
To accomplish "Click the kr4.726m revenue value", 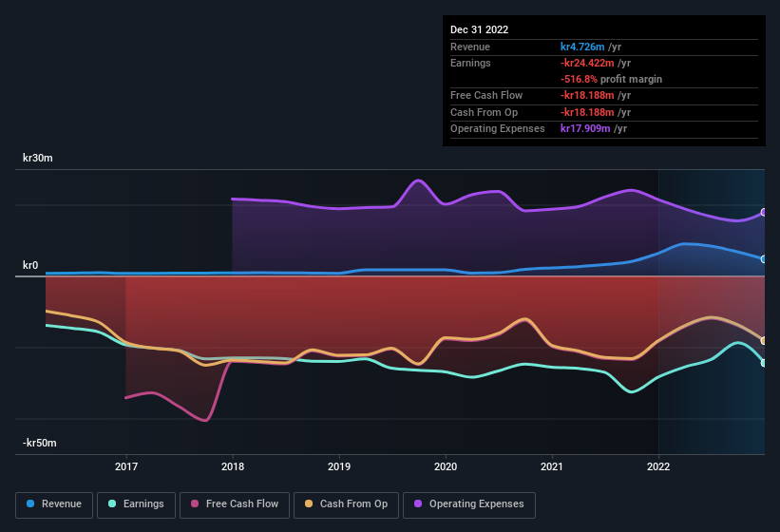I will [x=582, y=47].
